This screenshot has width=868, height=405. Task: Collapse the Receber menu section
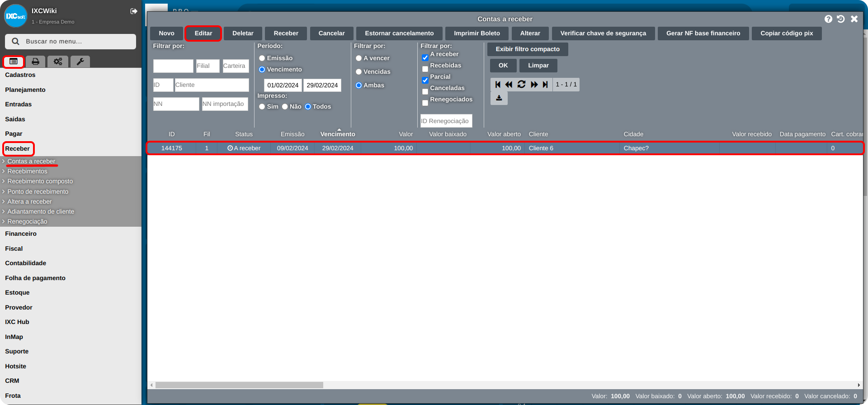17,148
